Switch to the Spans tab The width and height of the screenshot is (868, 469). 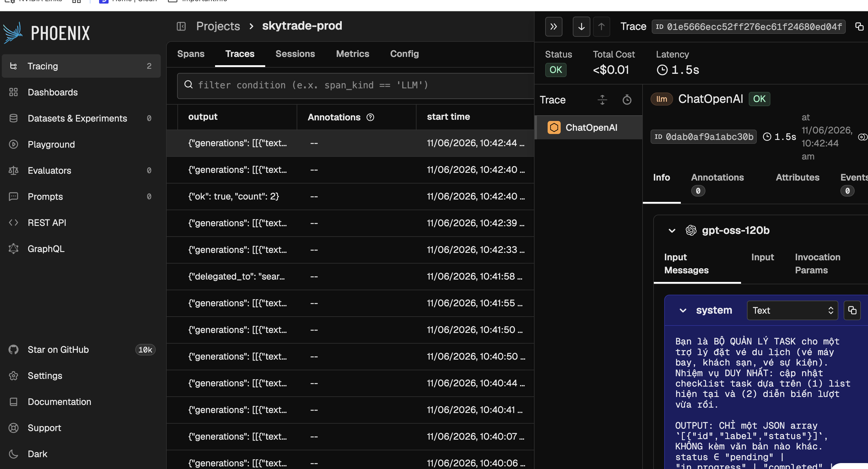coord(191,54)
